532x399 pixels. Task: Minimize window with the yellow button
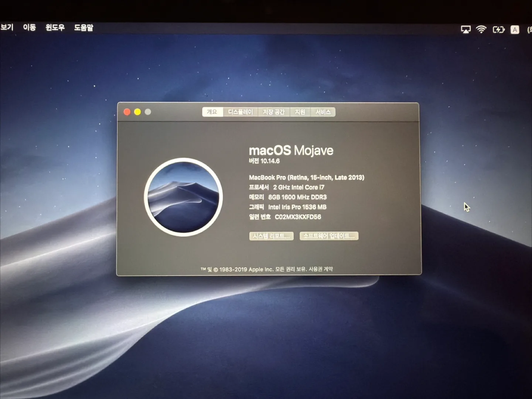(137, 112)
